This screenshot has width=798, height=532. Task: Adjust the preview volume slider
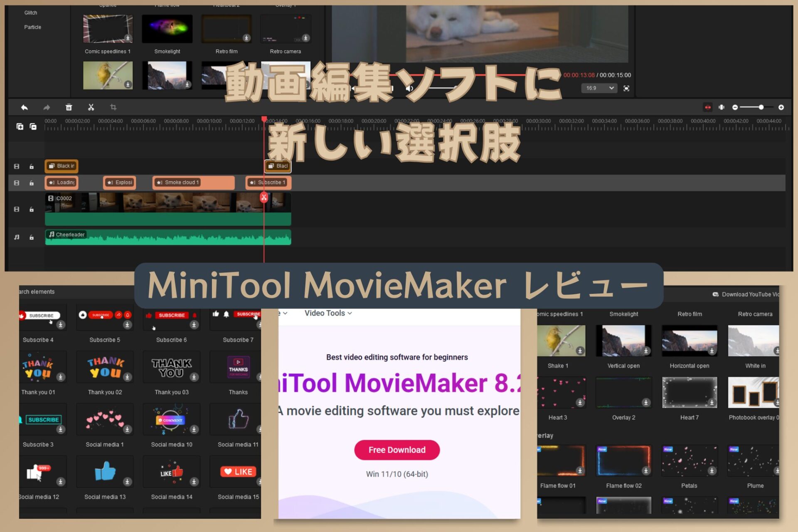(443, 89)
